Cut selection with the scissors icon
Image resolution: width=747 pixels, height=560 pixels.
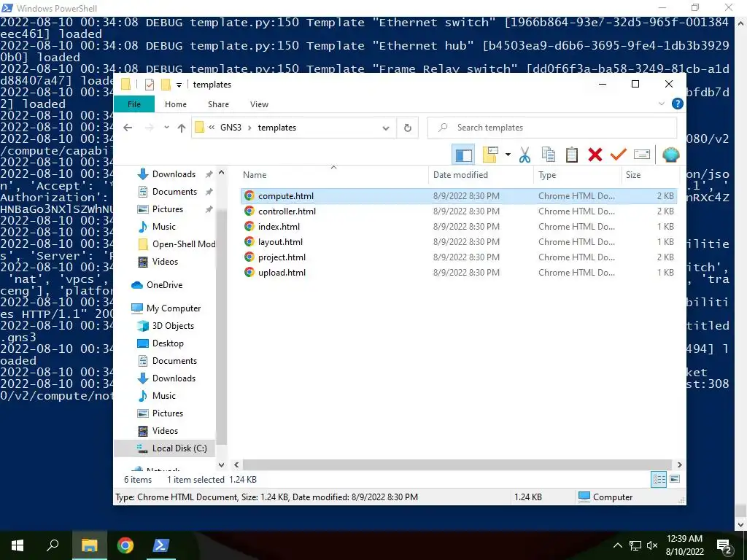pyautogui.click(x=525, y=155)
